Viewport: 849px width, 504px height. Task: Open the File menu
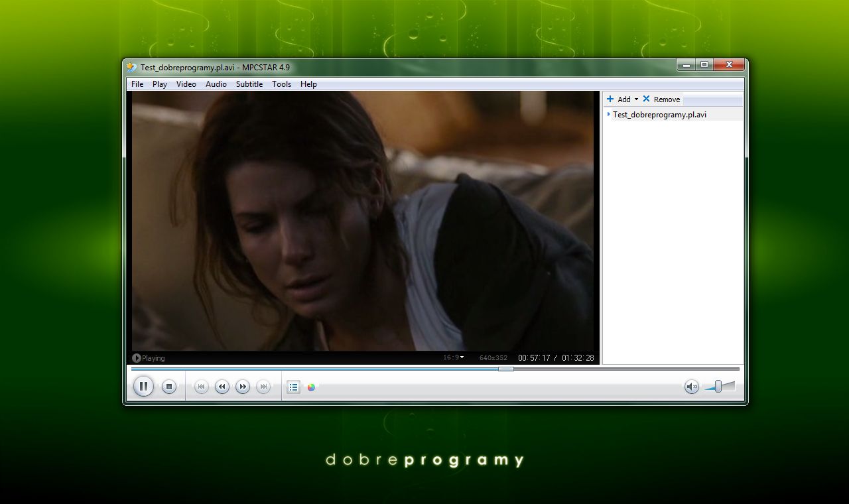tap(137, 84)
